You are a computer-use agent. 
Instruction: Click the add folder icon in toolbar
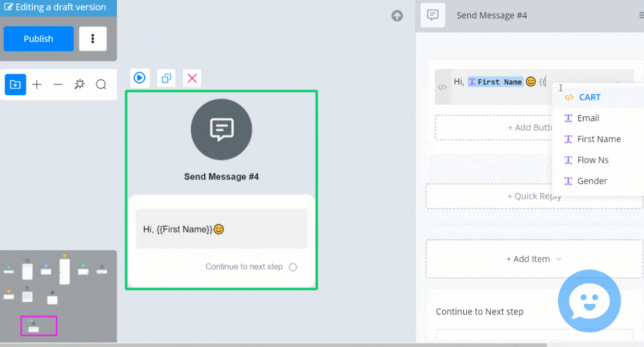point(15,84)
